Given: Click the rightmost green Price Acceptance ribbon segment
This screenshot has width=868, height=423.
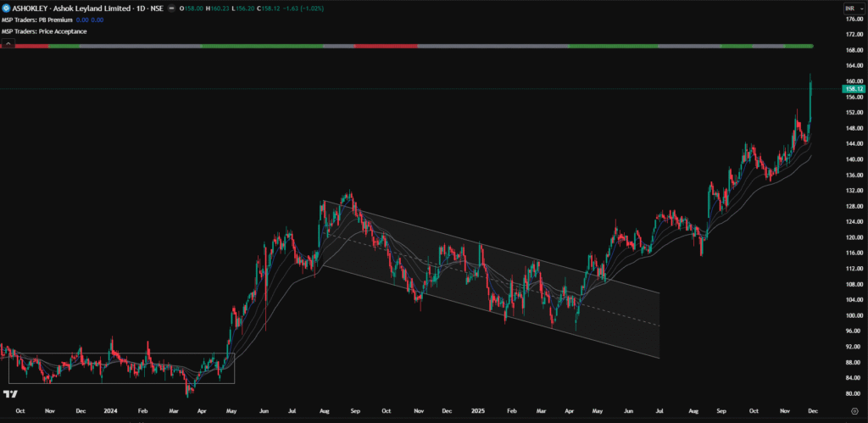Looking at the screenshot, I should (798, 45).
